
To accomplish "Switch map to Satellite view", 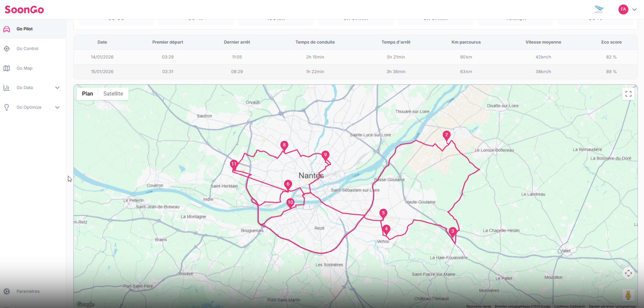I will (113, 94).
